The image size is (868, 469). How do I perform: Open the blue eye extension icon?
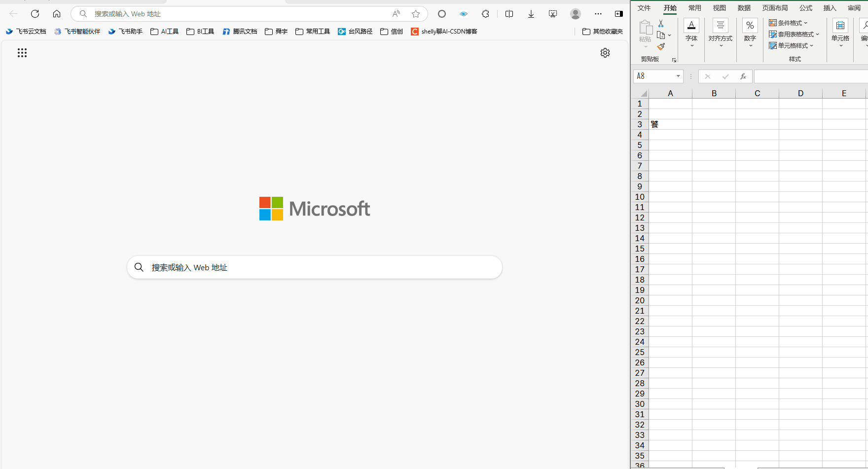pos(464,14)
